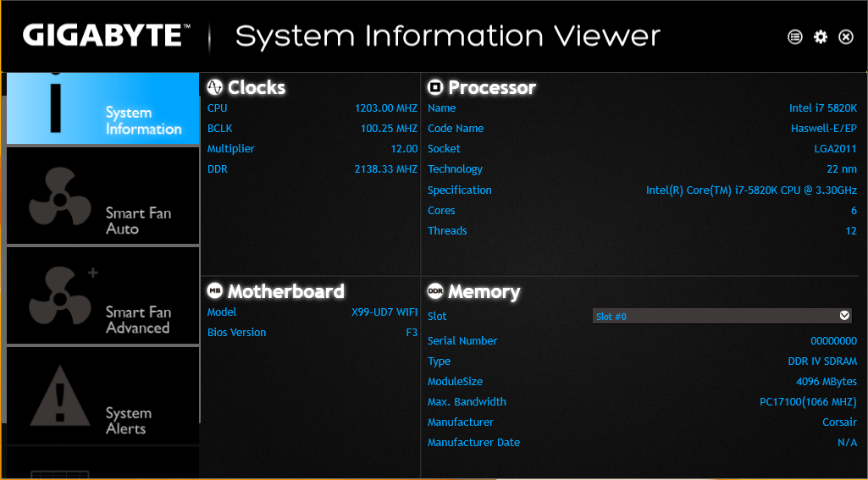Open settings gear icon in header

(821, 37)
